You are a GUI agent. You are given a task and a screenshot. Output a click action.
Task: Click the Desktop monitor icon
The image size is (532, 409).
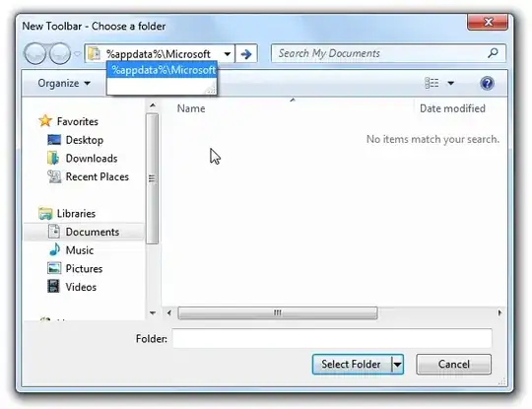tap(54, 140)
